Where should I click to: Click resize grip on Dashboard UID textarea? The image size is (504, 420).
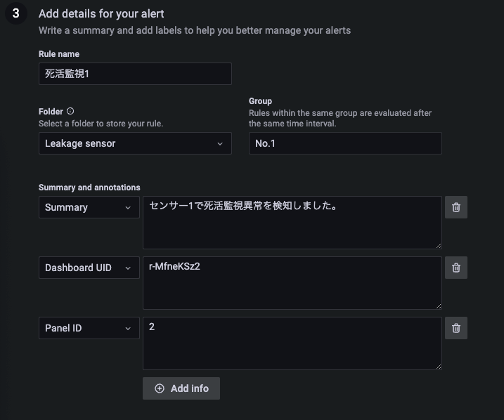click(x=438, y=306)
